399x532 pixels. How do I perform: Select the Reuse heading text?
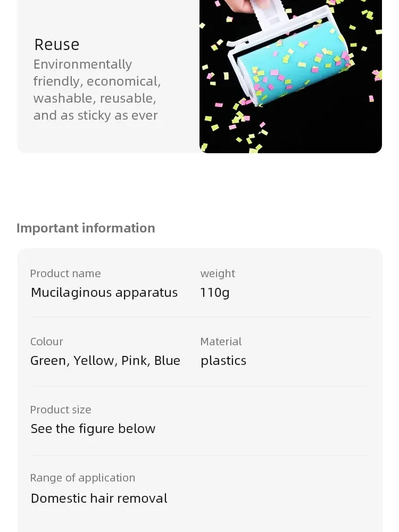point(57,45)
